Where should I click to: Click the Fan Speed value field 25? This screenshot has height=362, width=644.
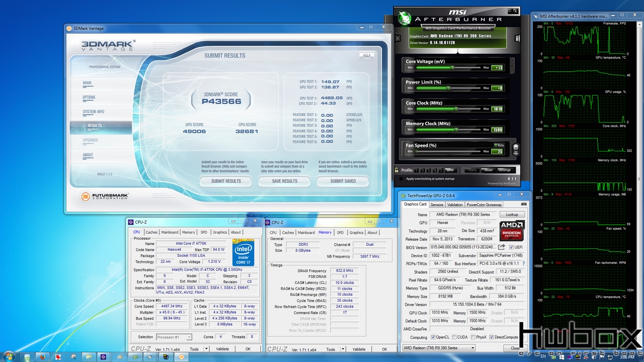click(498, 151)
